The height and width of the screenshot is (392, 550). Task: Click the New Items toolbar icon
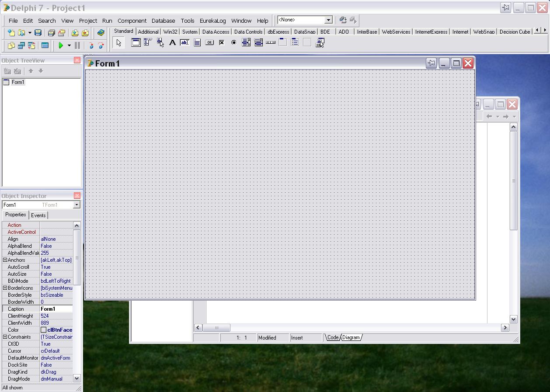(11, 33)
